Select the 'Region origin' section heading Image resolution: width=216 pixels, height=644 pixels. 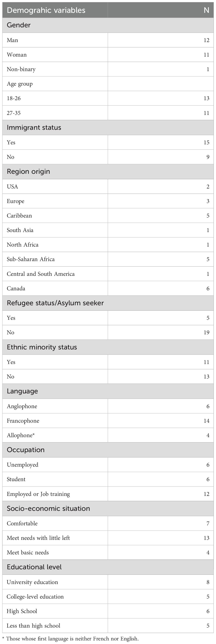click(28, 171)
